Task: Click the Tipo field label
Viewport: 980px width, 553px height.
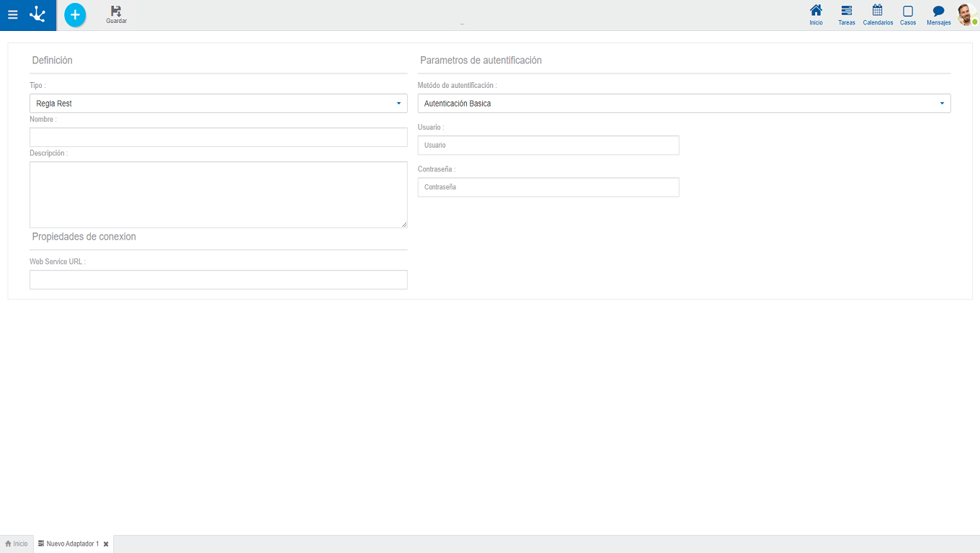Action: pos(37,85)
